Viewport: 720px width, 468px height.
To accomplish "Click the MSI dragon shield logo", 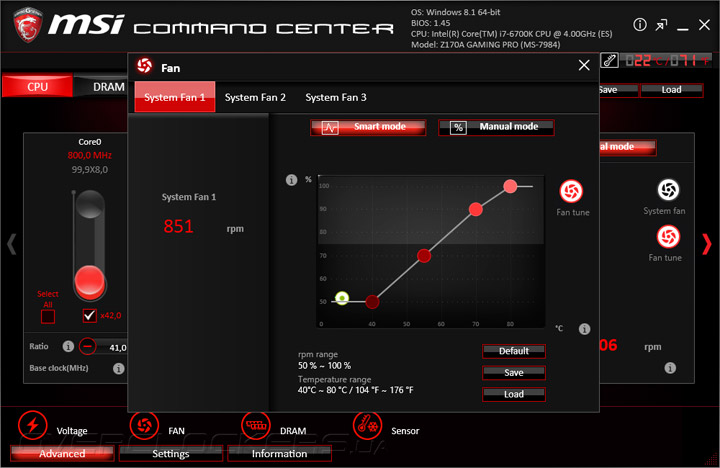I will [x=28, y=24].
